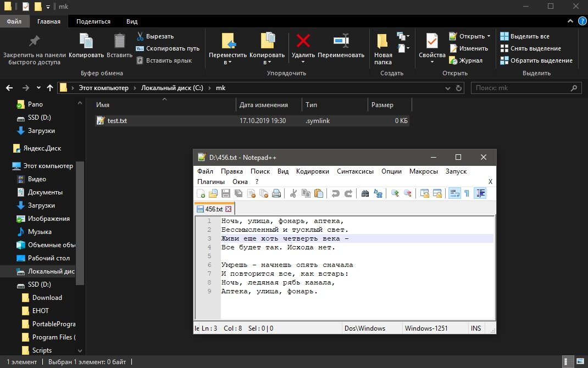Viewport: 588px width, 368px height.
Task: Click Закрепить на панели быстрого доступа
Action: [x=34, y=49]
